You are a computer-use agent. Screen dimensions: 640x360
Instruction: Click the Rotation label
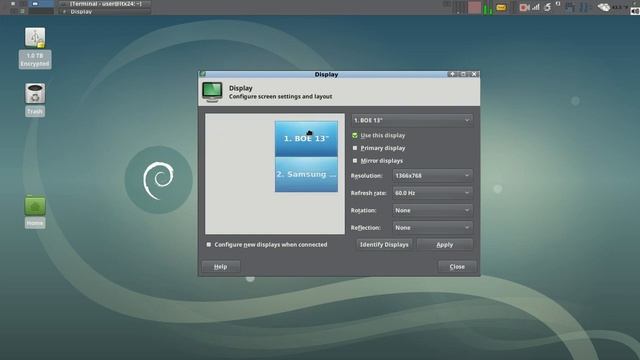pos(363,210)
